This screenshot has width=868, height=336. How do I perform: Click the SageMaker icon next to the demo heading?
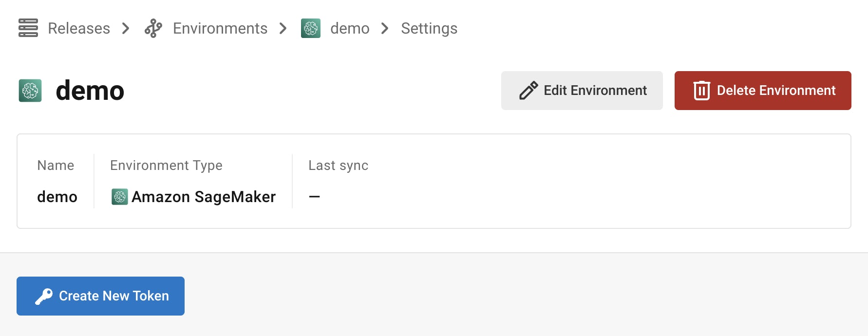(30, 91)
